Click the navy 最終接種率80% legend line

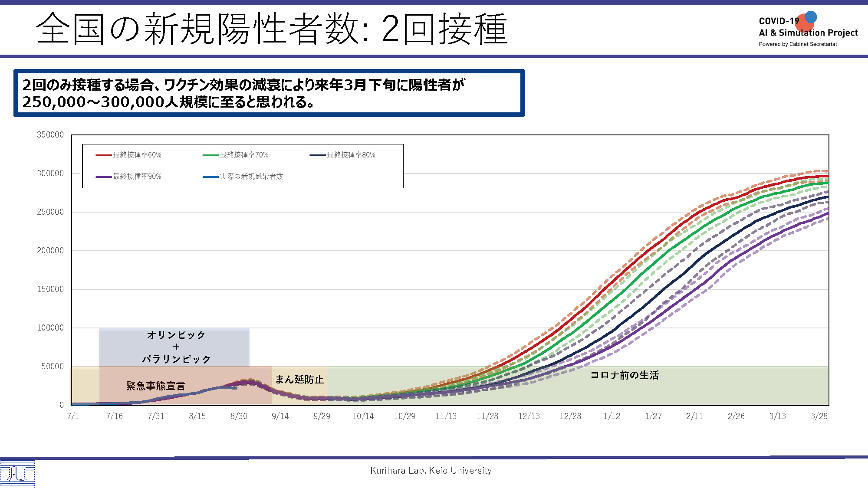tap(318, 155)
